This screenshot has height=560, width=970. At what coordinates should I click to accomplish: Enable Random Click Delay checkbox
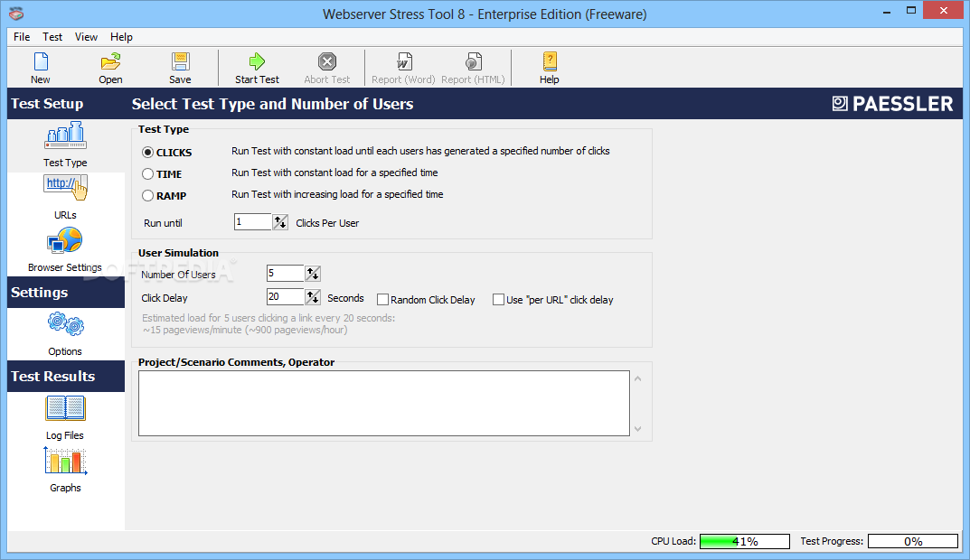pos(383,300)
